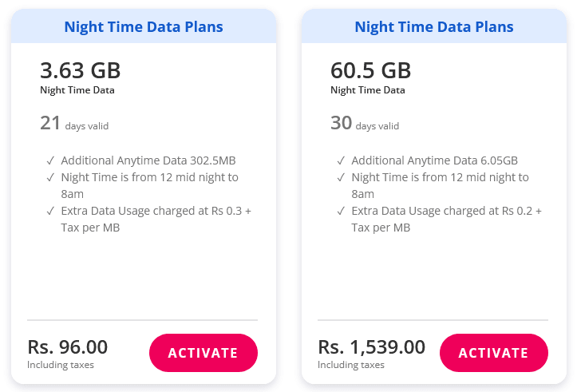Screen dimensions: 577x392
Task: Click checkmark beside Rs 0.2 extra usage
Action: [x=342, y=212]
